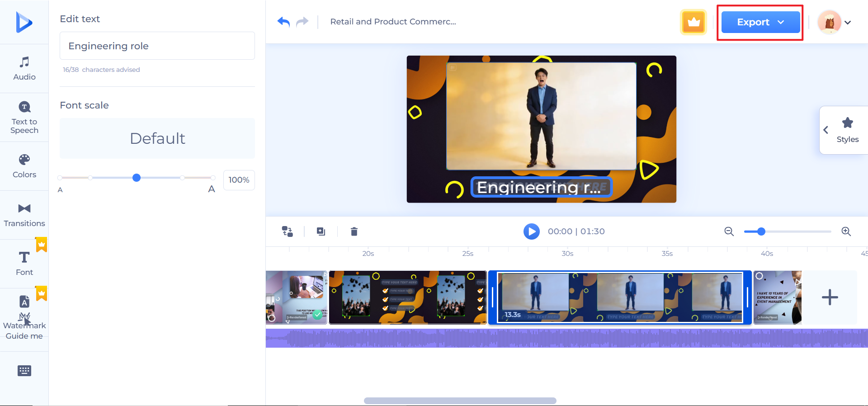The width and height of the screenshot is (868, 406).
Task: Adjust the timeline zoom slider handle
Action: (x=761, y=231)
